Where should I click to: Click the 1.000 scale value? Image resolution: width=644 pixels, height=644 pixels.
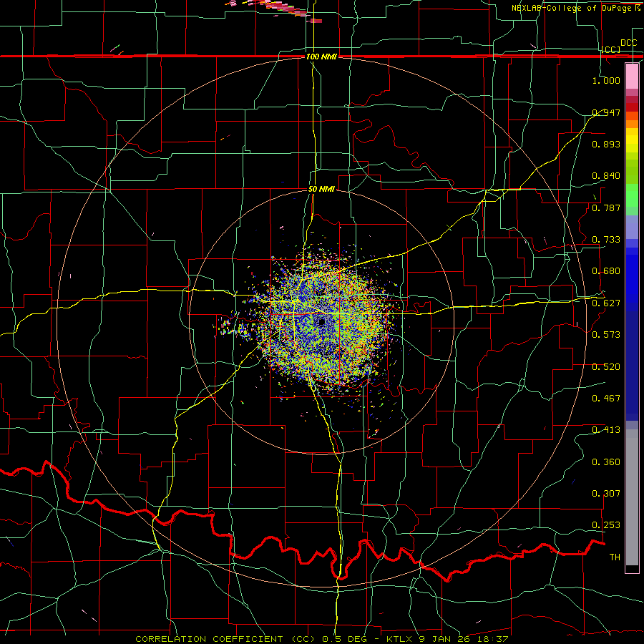pos(606,80)
